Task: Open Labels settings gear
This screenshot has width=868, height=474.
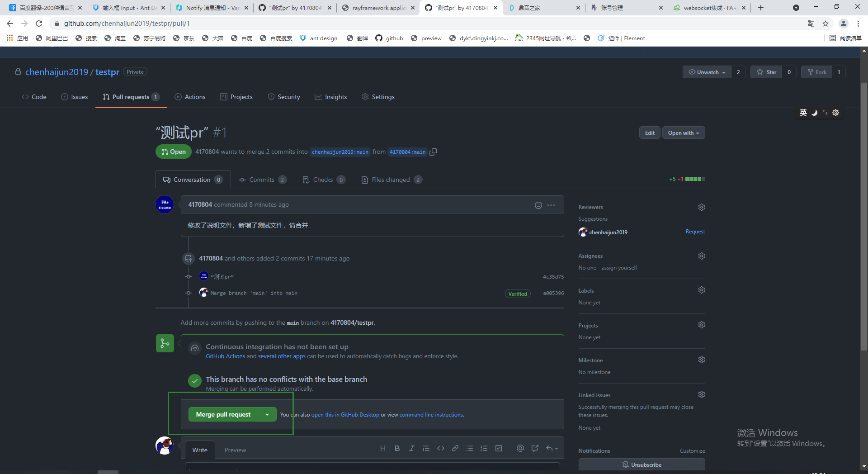Action: [702, 290]
